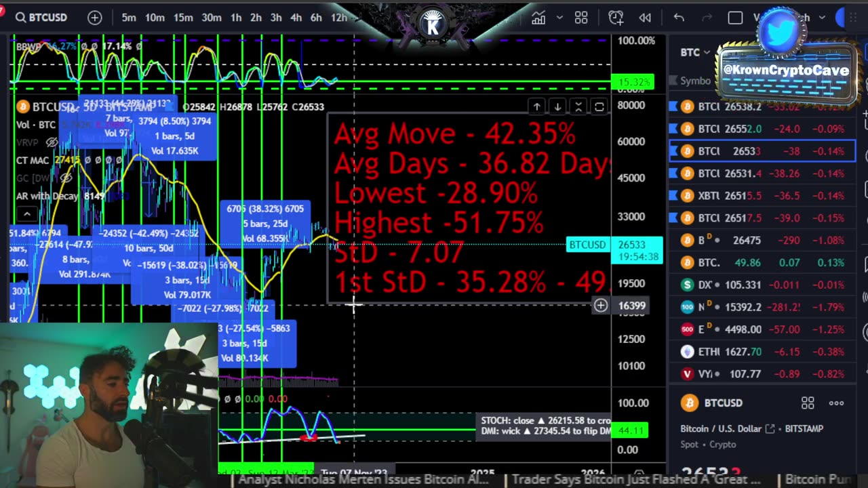Maximize the chart pane
This screenshot has height=488, width=868.
(x=599, y=106)
